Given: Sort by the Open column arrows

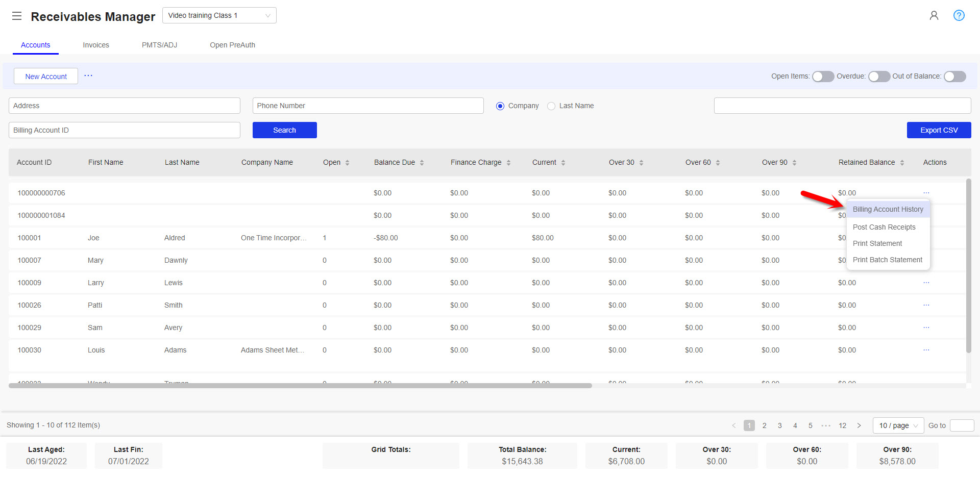Looking at the screenshot, I should tap(347, 163).
